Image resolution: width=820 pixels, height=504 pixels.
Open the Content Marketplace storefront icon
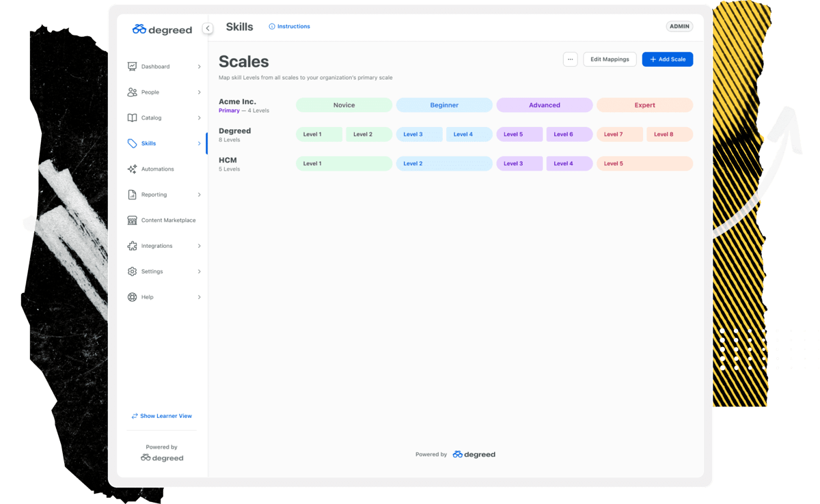[x=132, y=220]
